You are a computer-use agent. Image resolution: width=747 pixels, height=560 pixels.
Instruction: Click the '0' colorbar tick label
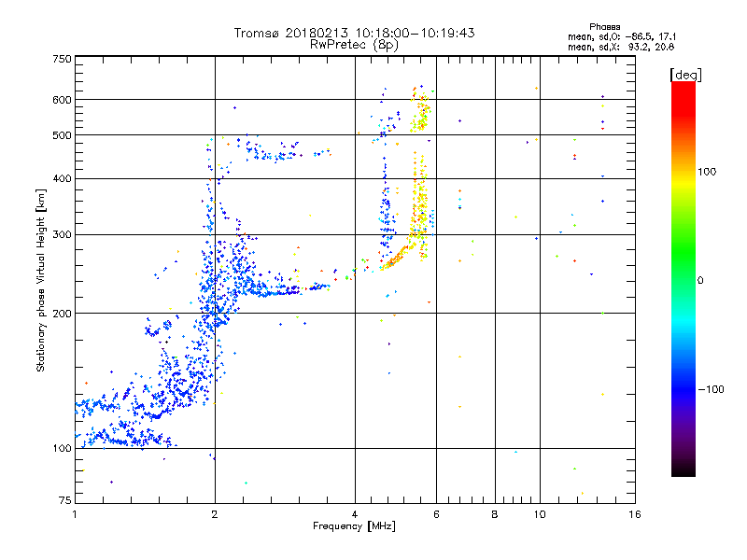coord(700,280)
